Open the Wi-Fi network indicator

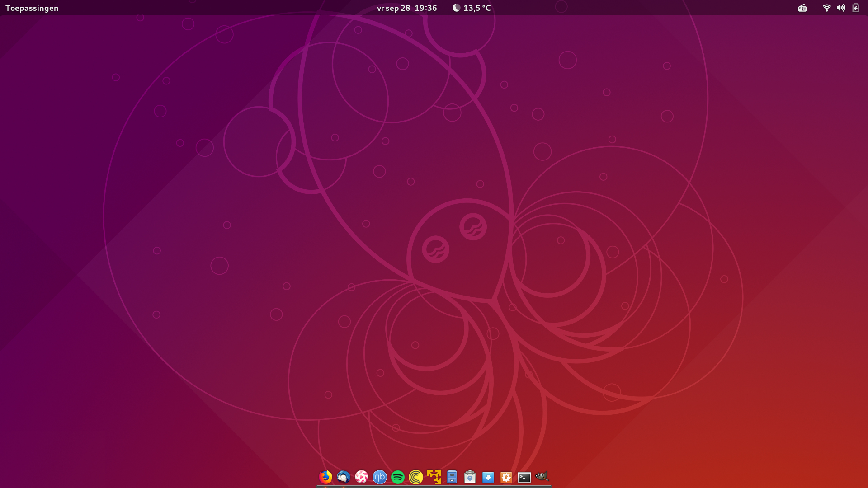tap(826, 8)
